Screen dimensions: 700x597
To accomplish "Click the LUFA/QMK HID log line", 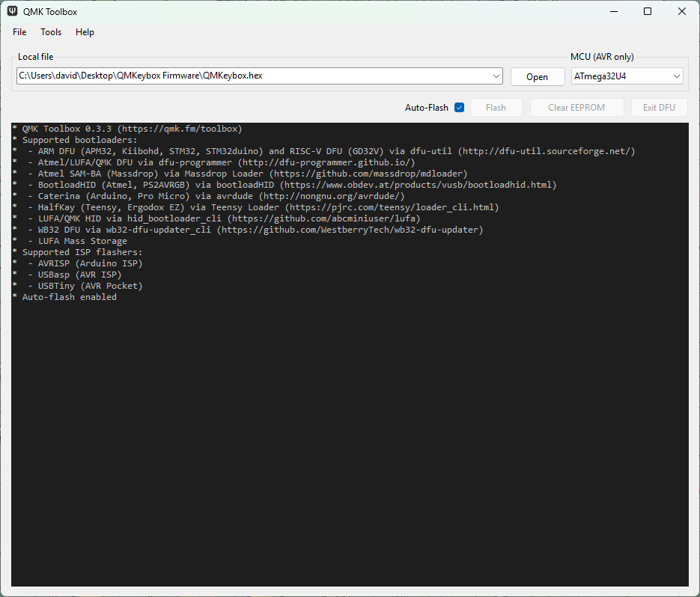I will (216, 218).
